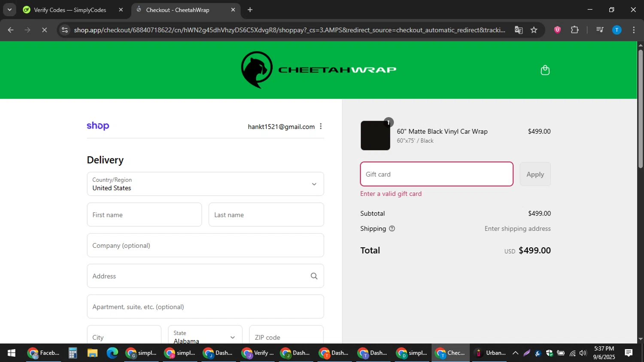The height and width of the screenshot is (362, 644).
Task: Click the USD $499.00 total amount
Action: [528, 250]
